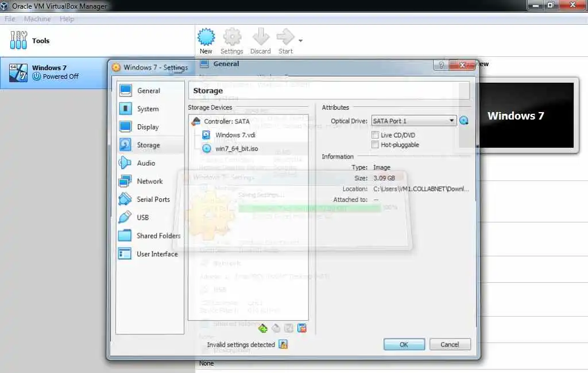Click the Audio speaker icon in sidebar
This screenshot has height=373, width=588.
[x=125, y=163]
